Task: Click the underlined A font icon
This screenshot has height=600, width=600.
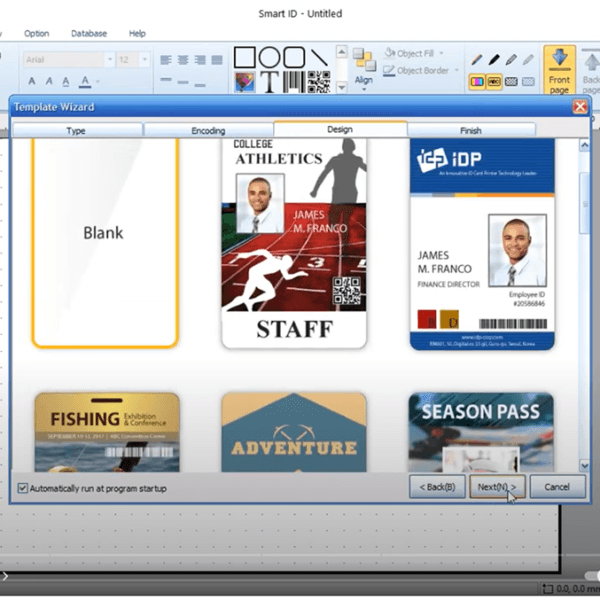Action: [66, 81]
